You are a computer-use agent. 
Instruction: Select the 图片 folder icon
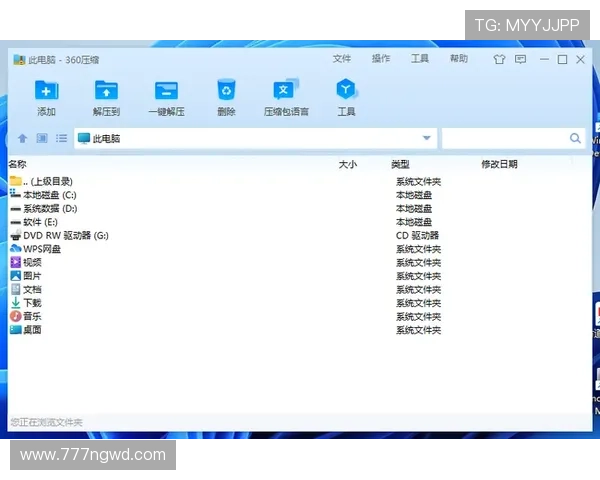[16, 276]
